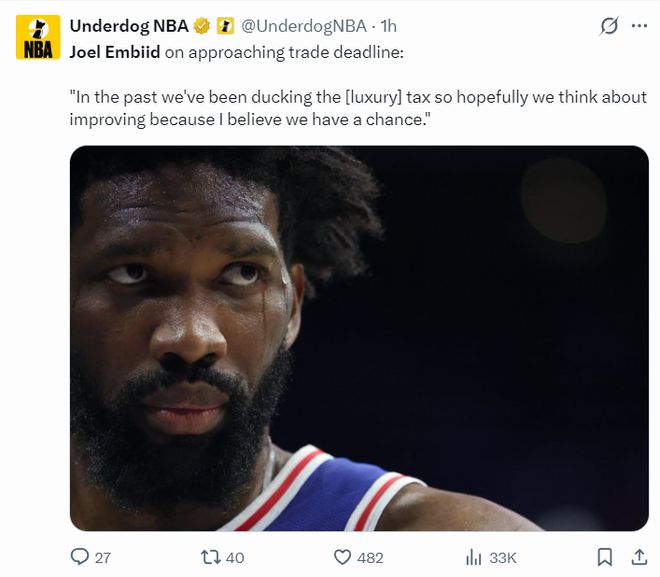Click the 33K views count

[503, 558]
